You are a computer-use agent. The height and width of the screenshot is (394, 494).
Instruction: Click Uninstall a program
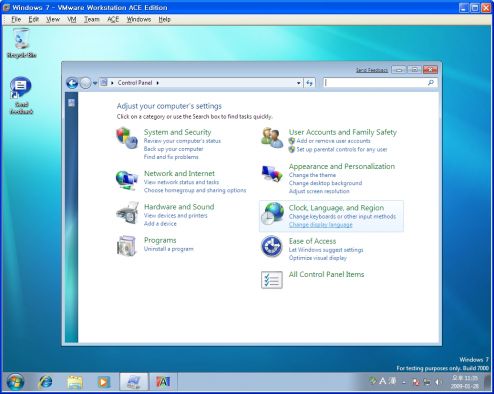pos(169,249)
